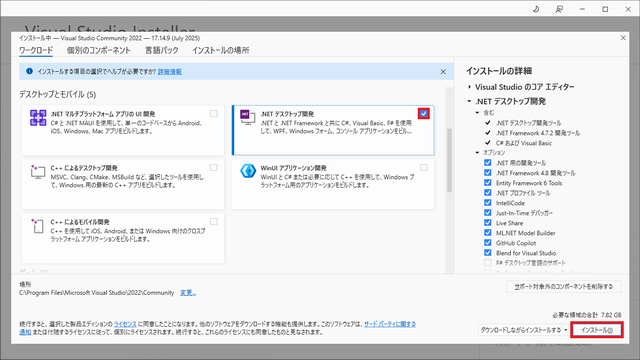Image resolution: width=640 pixels, height=360 pixels.
Task: Click the .NET MAUI multi-platform workload icon
Action: click(x=38, y=118)
